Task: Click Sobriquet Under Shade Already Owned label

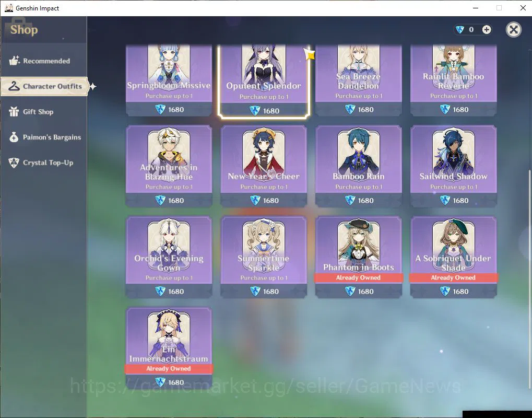Action: [454, 278]
